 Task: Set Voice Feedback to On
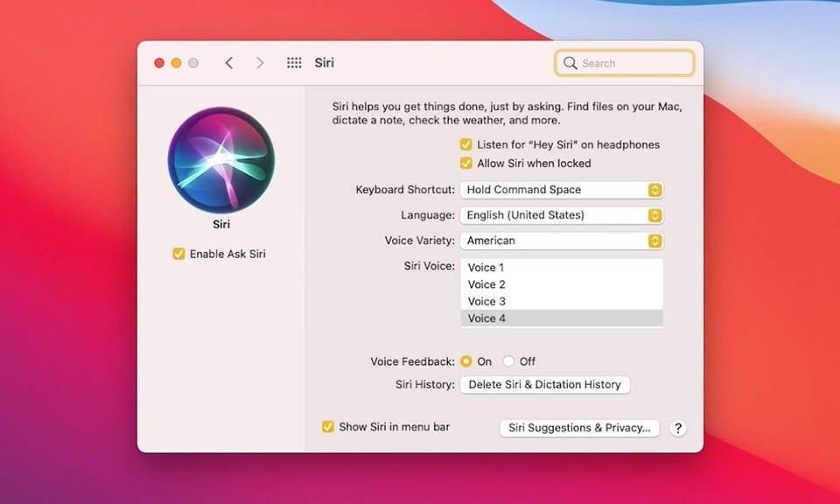pyautogui.click(x=466, y=361)
